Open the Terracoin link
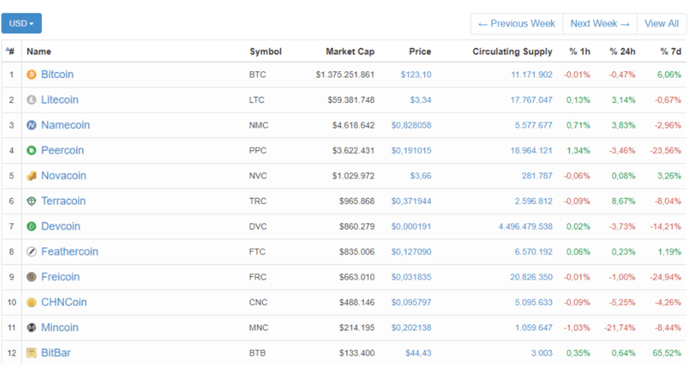Viewport: 696px width, 365px height. (63, 201)
